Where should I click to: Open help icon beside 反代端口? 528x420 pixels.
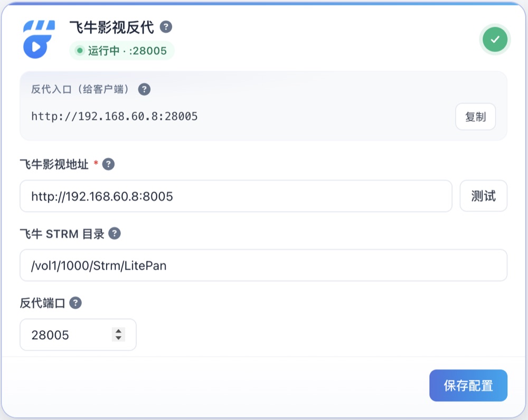(76, 303)
